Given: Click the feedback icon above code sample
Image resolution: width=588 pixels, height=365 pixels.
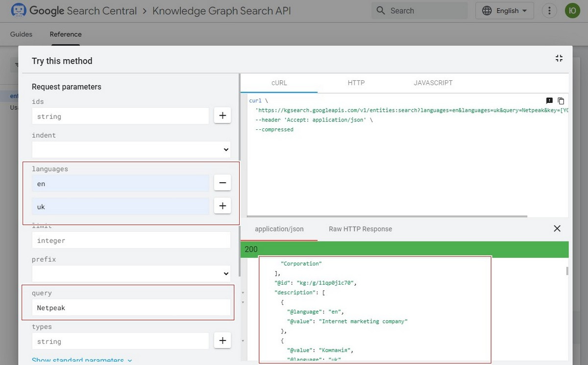Looking at the screenshot, I should click(549, 101).
